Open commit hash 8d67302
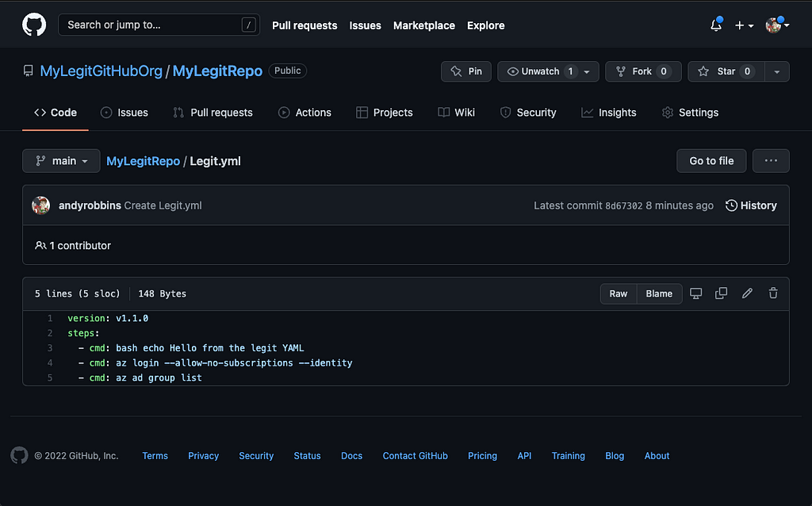Image resolution: width=812 pixels, height=506 pixels. click(x=624, y=206)
